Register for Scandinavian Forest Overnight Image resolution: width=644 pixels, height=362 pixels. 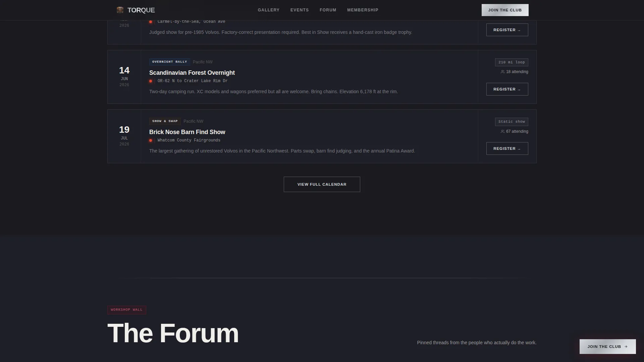pos(507,89)
